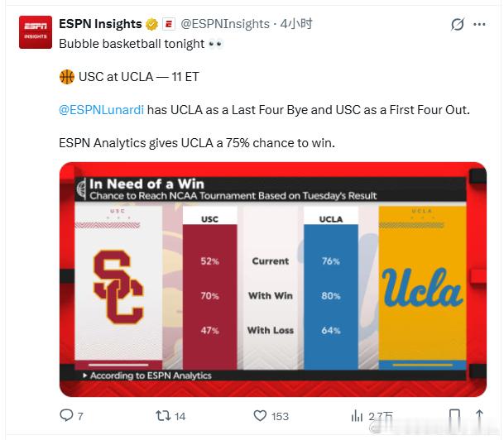Bookmark this post
The image size is (504, 440).
click(454, 415)
